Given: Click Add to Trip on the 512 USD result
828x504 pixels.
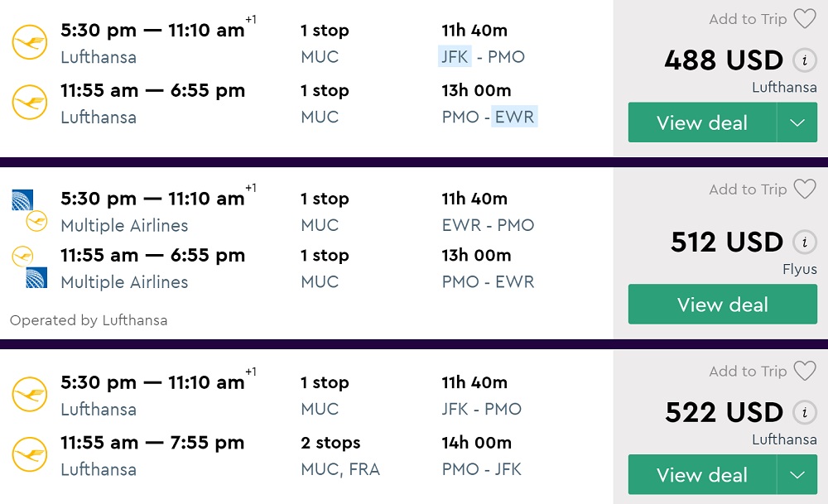Looking at the screenshot, I should point(748,190).
